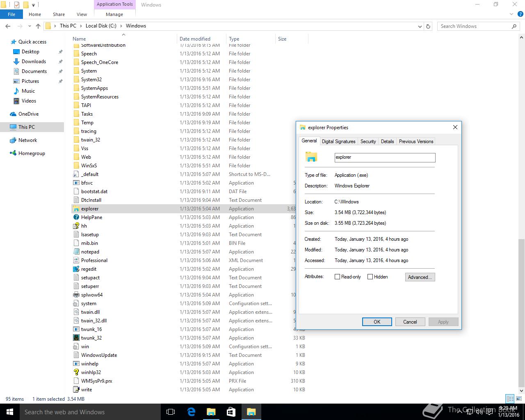Sort by the Name column header
The image size is (525, 420).
[x=124, y=39]
